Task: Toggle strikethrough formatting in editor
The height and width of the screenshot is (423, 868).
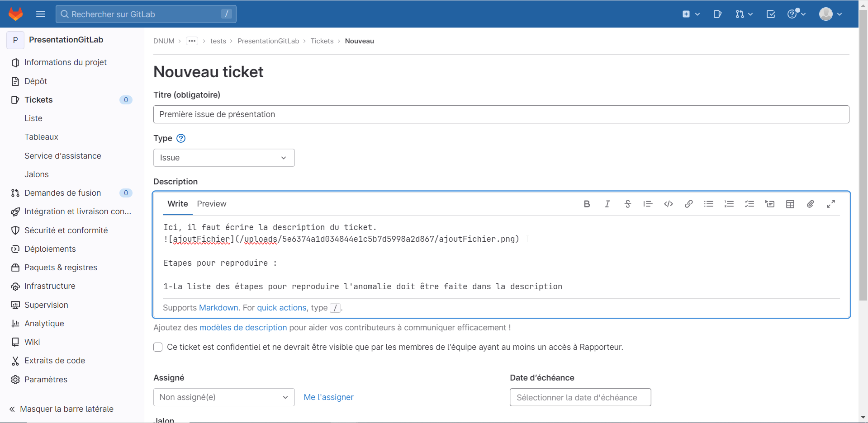Action: tap(627, 204)
